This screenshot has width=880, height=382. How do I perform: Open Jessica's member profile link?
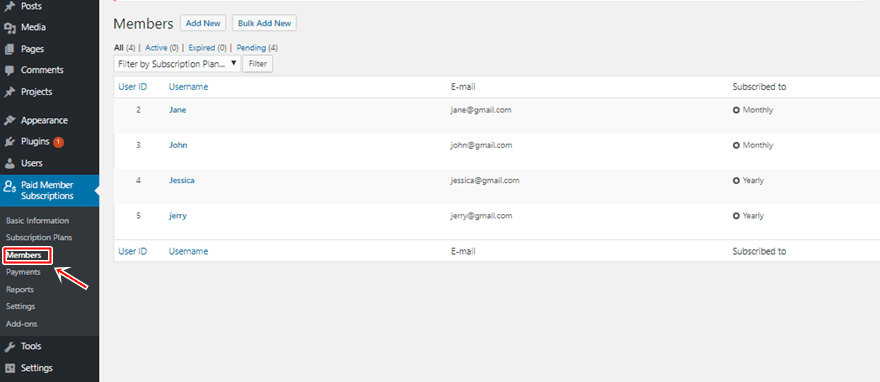point(182,181)
